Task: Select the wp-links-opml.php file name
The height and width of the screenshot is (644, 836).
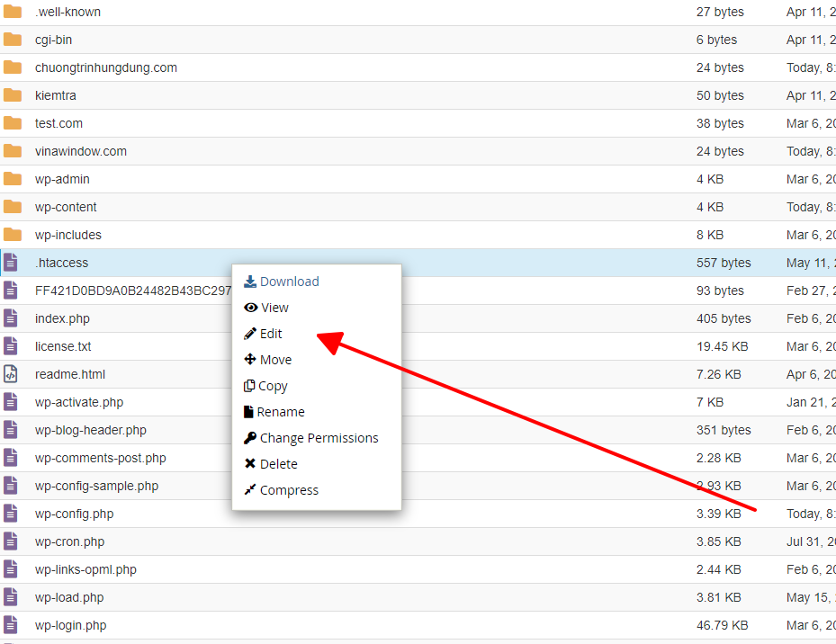Action: 85,570
